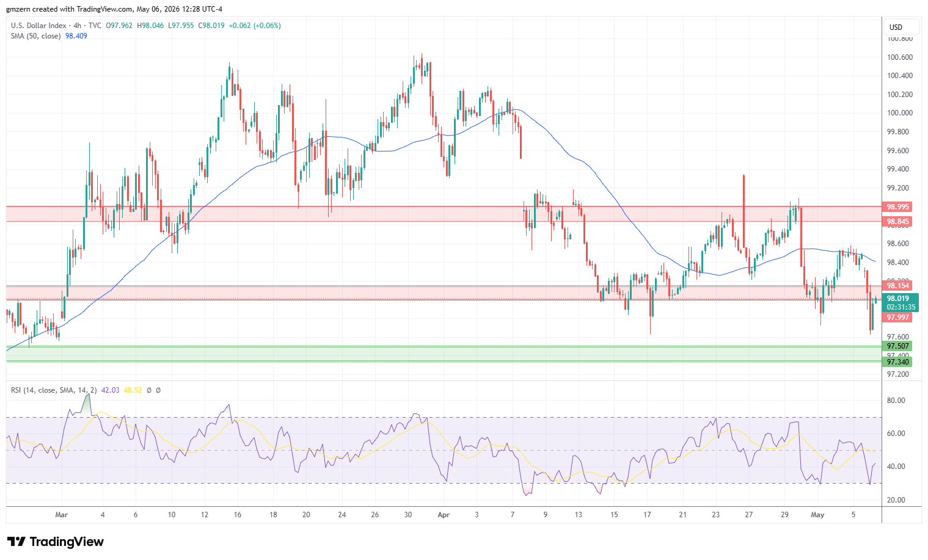
Task: Click the Mar label on the time axis
Action: [x=61, y=515]
